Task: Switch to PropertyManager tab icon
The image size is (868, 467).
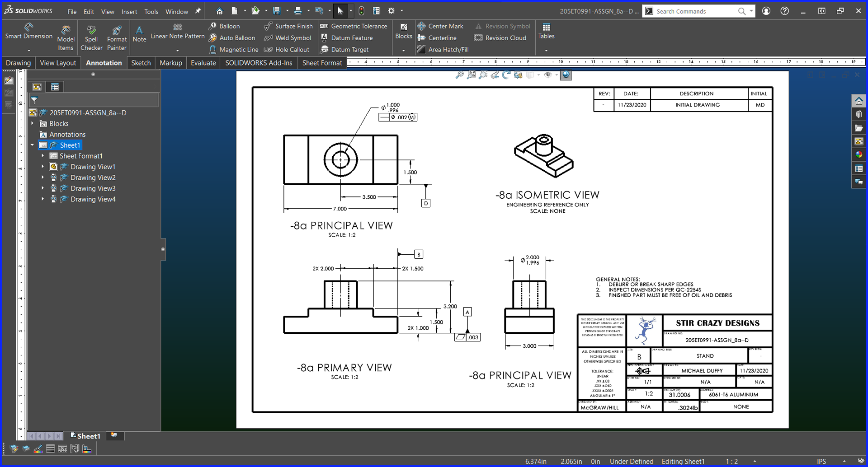Action: click(x=55, y=87)
